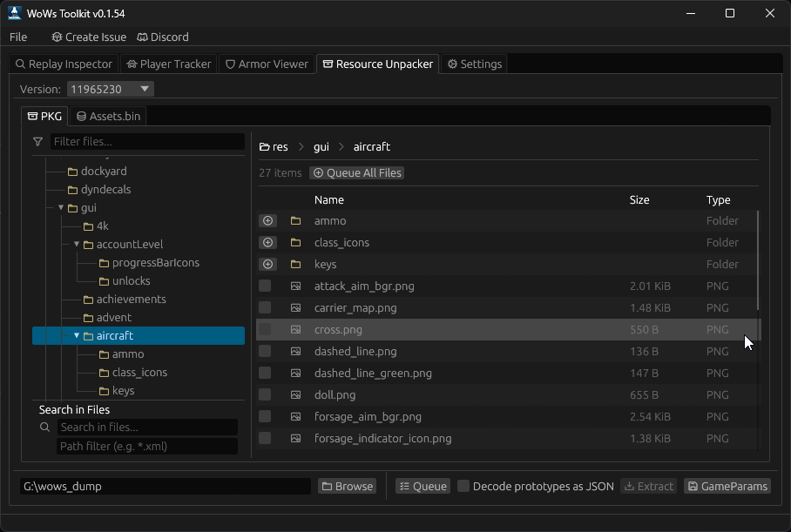The width and height of the screenshot is (791, 532).
Task: Click the folder icon next to ammo entry
Action: point(294,220)
